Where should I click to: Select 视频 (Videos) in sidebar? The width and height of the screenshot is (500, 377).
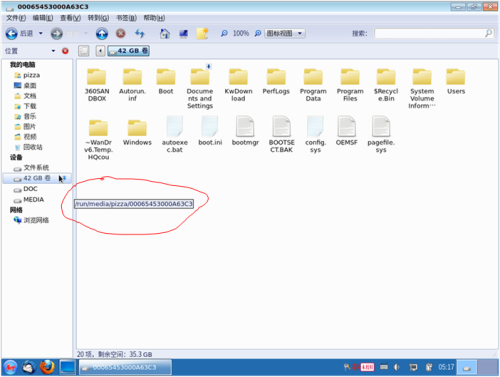pyautogui.click(x=25, y=137)
